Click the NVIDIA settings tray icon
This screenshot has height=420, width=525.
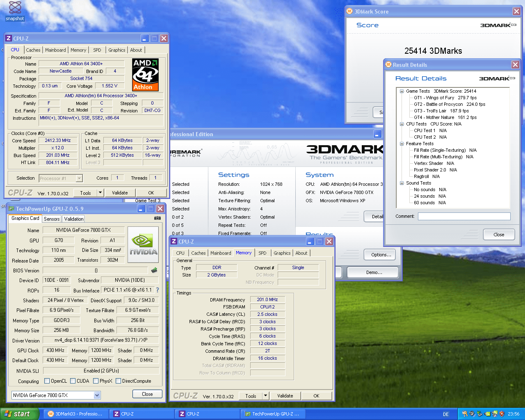coord(487,414)
